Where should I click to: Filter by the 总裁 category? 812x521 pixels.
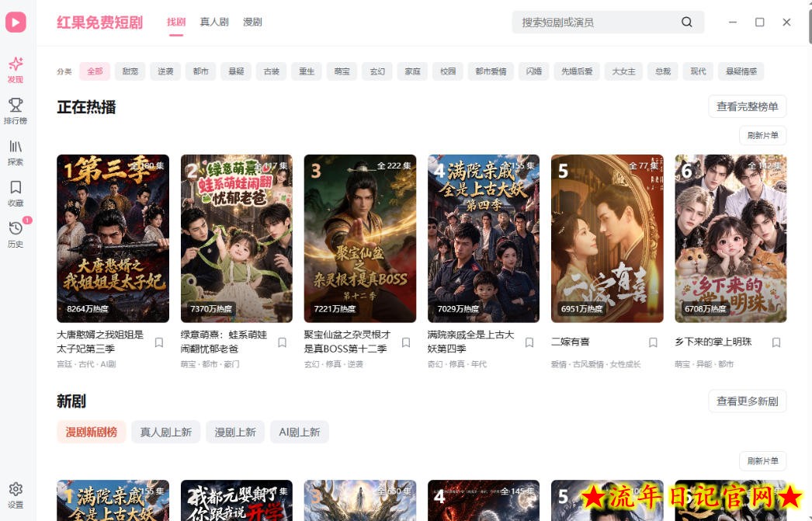tap(663, 71)
